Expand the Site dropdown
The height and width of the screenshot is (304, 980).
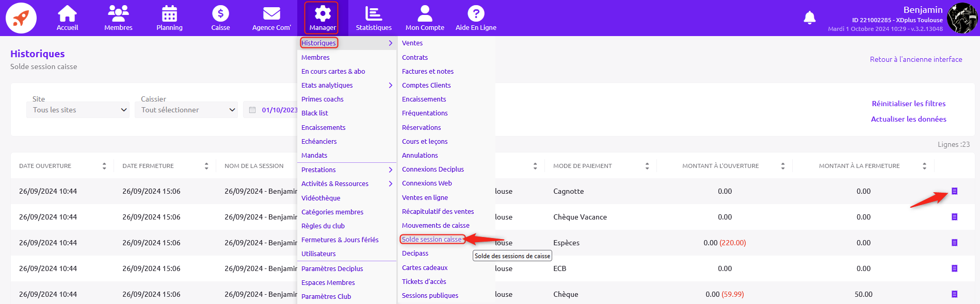coord(78,110)
